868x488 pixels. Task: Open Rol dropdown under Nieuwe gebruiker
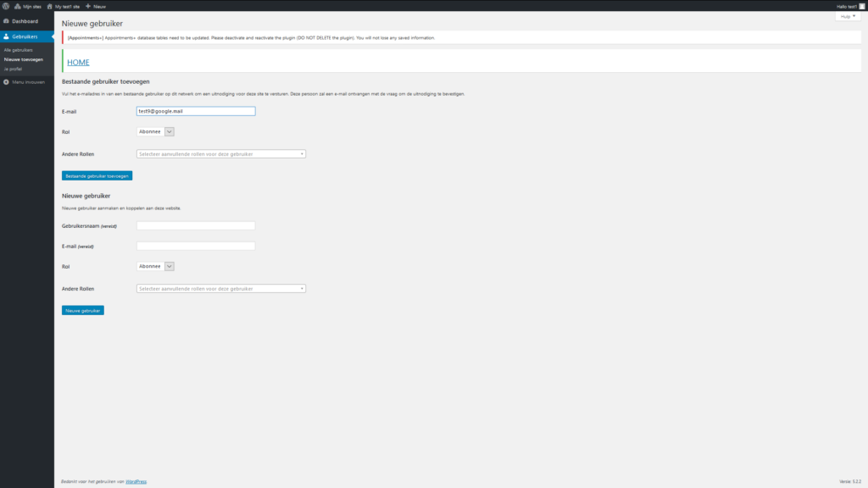[155, 266]
